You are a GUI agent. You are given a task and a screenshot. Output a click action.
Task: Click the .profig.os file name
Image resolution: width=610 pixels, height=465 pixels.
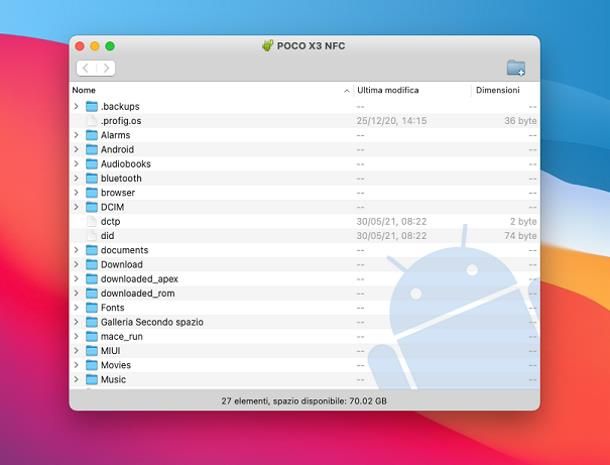[x=121, y=121]
